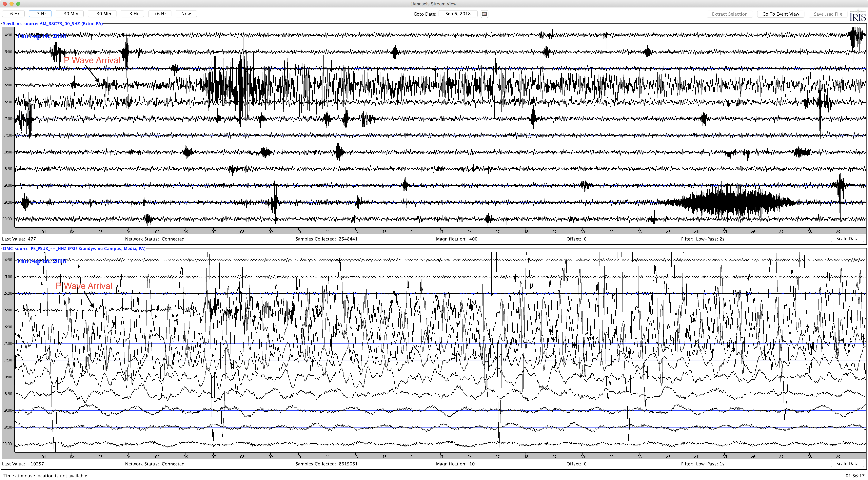Click Magnification: 400 status text

[456, 239]
